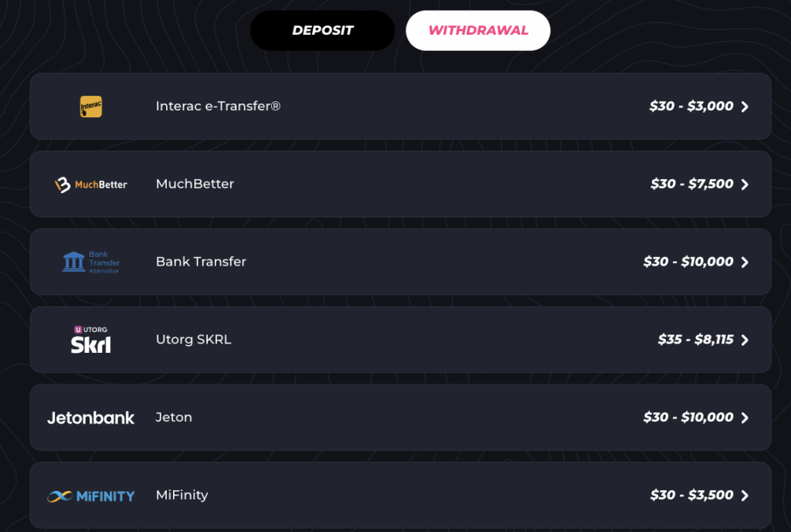Click the Jeton method name
Screen dimensions: 791x532
pos(174,418)
